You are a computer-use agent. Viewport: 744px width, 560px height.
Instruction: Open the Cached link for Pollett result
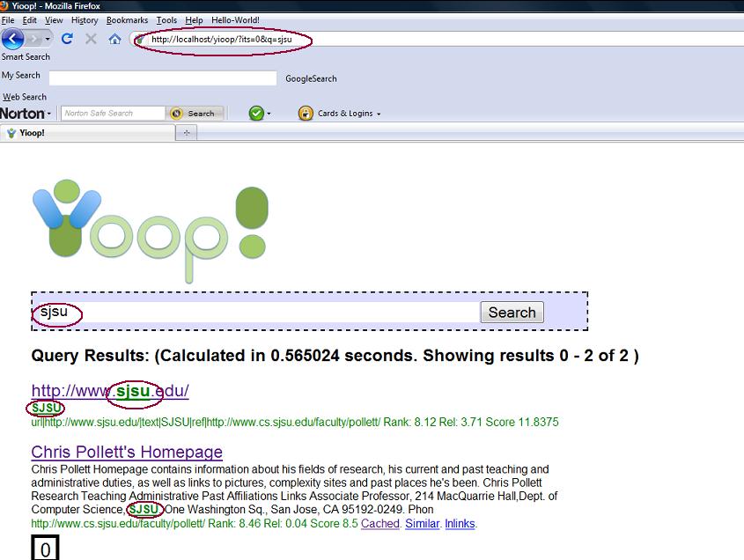point(380,523)
